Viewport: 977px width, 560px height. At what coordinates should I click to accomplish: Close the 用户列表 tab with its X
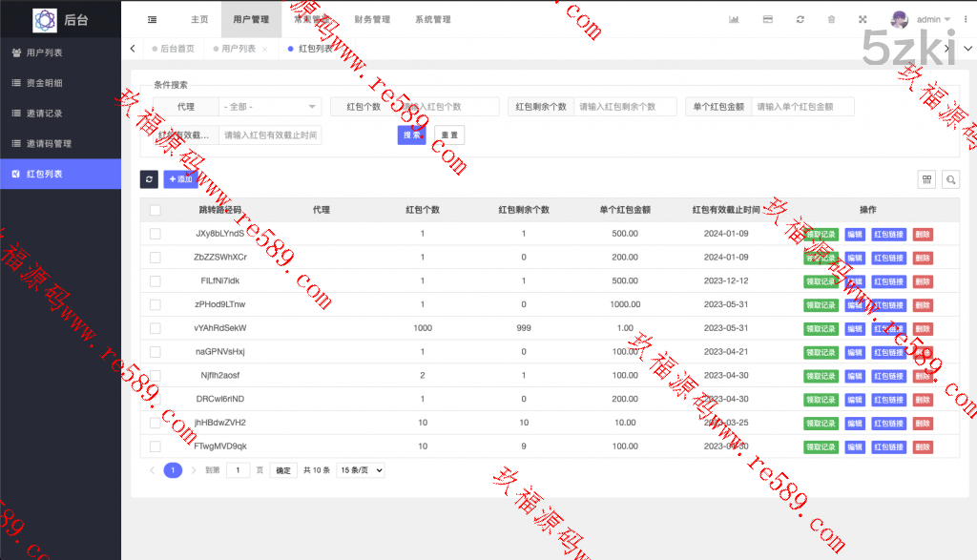point(264,49)
